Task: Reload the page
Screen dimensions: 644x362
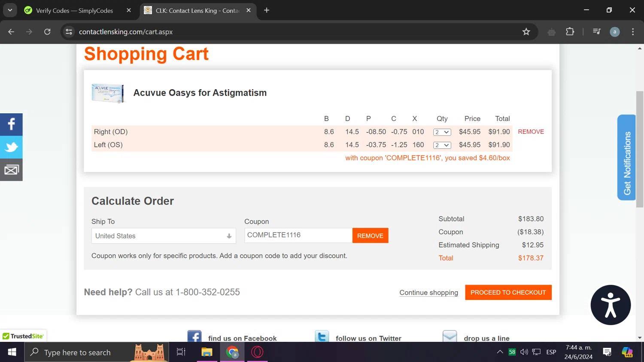Action: 47,32
